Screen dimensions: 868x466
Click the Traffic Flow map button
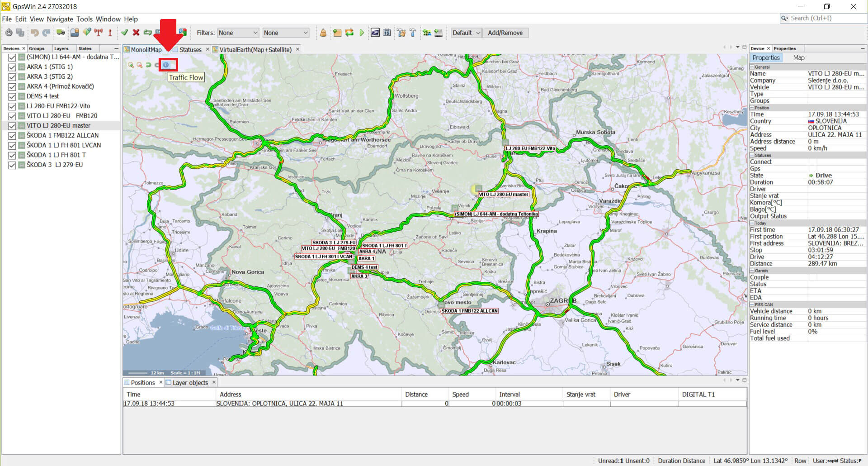[x=166, y=65]
